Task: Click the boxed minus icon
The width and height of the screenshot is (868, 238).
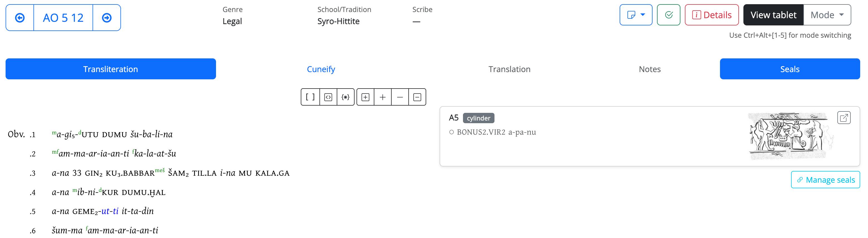Action: [x=417, y=97]
